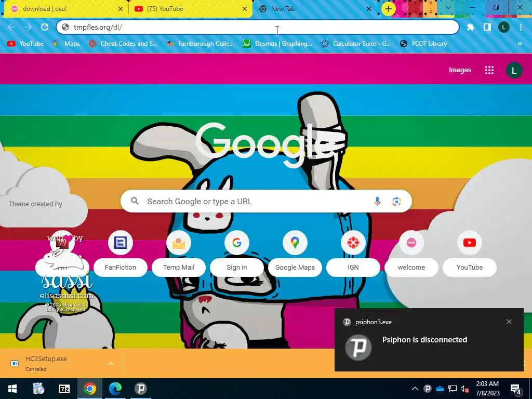
Task: Launch 7-Zip from the taskbar
Action: coord(64,389)
